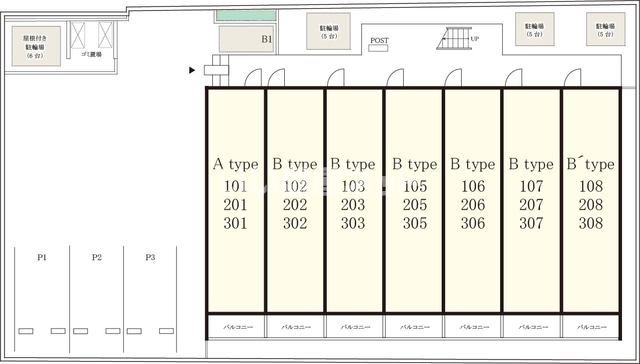Select unit number 205
The width and height of the screenshot is (640, 364).
(415, 205)
